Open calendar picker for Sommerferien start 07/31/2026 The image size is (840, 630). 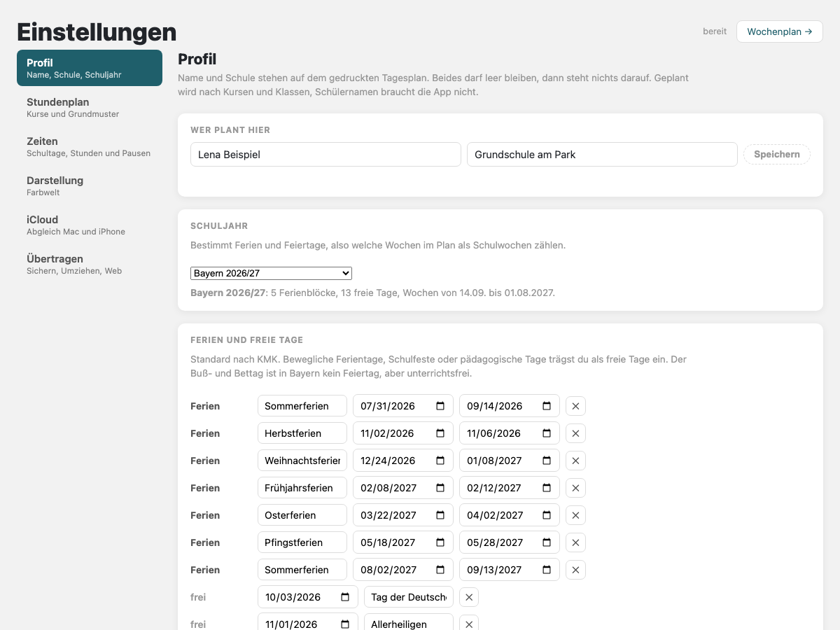(440, 406)
